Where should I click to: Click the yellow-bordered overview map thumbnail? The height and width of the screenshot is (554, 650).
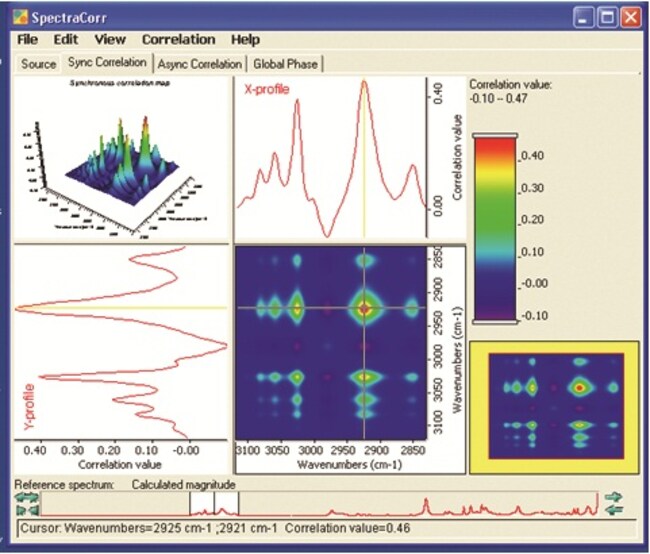557,404
